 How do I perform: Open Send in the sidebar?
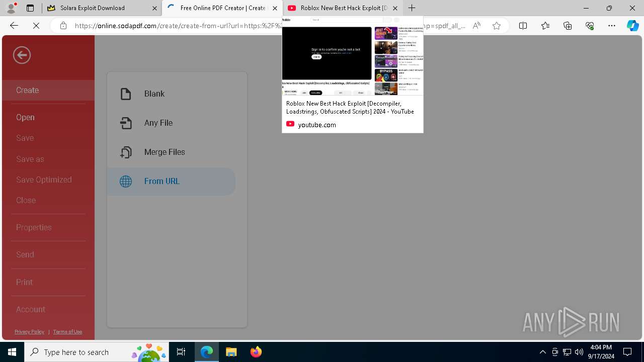click(x=25, y=254)
